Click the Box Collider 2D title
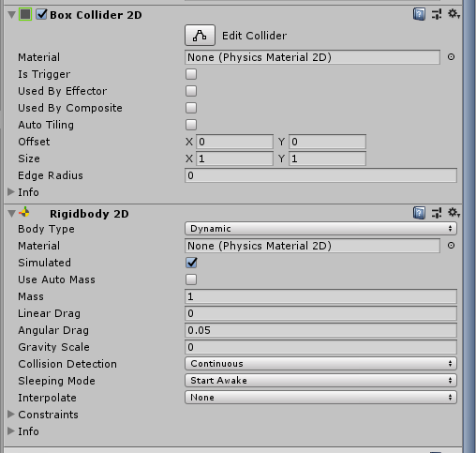Image resolution: width=476 pixels, height=453 pixels. (96, 15)
